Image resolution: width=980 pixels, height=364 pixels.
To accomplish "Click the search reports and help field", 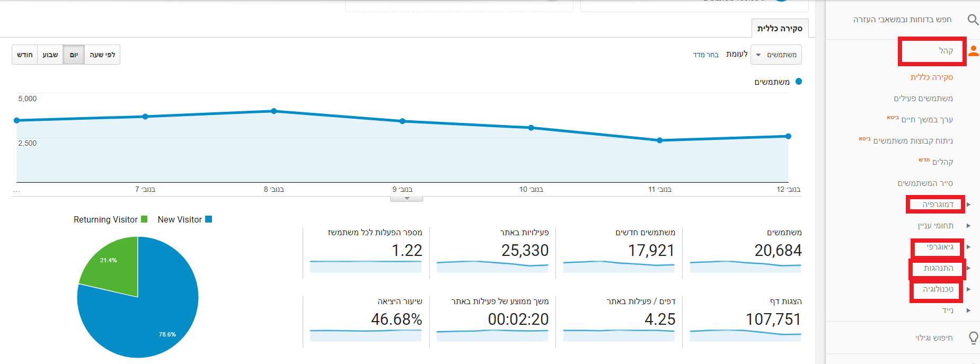I will (x=902, y=20).
